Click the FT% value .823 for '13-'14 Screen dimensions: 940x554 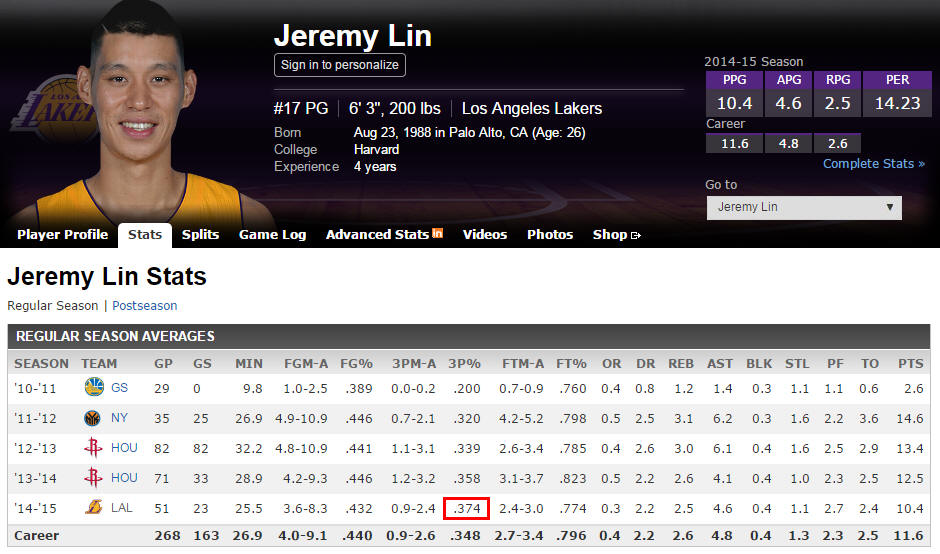[x=573, y=478]
